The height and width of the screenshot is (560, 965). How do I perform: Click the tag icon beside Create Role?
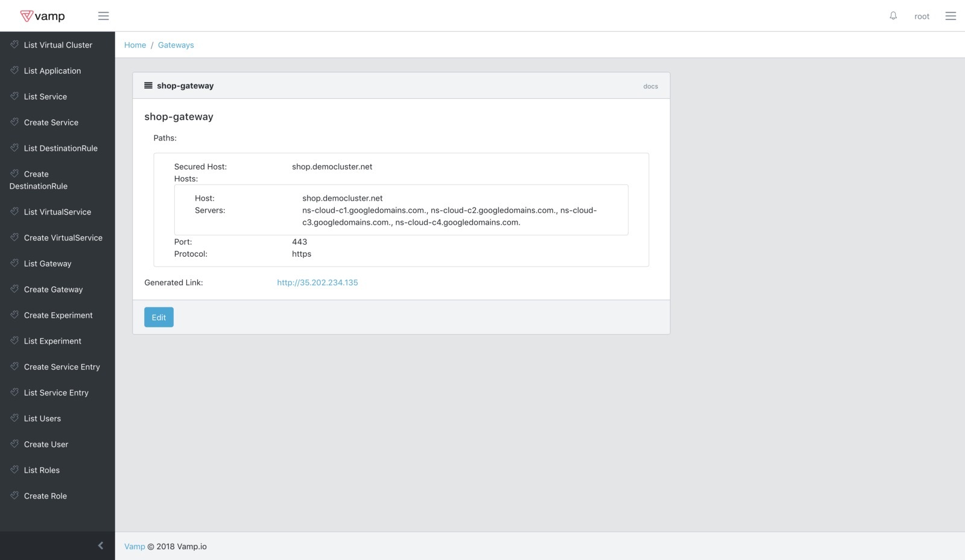click(x=14, y=496)
